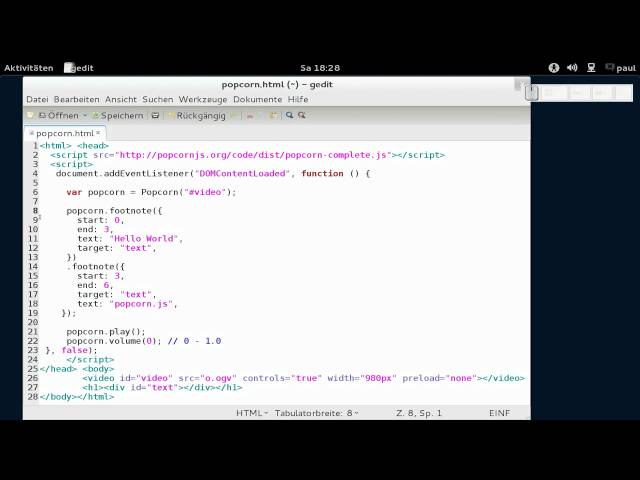Click "DOMContentLoaded" string on line 4
Viewport: 640px width, 480px height.
tap(242, 173)
